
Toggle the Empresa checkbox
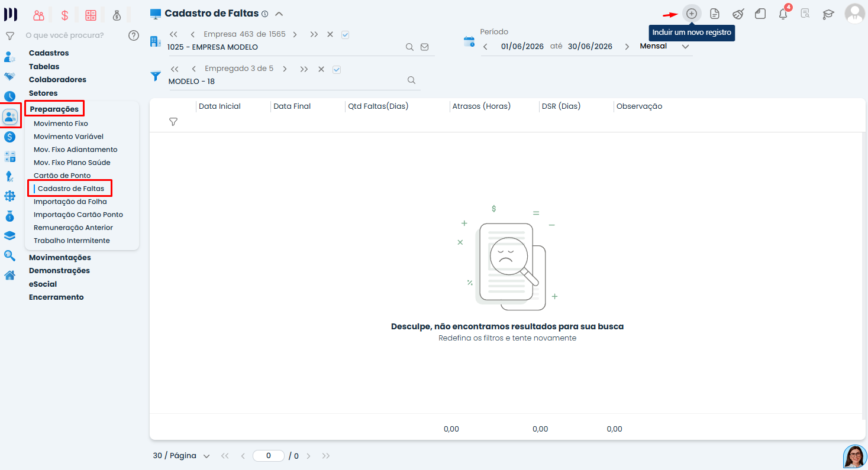coord(346,35)
